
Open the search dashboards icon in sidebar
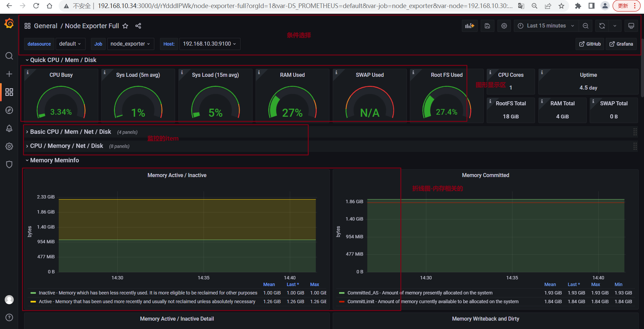point(9,56)
